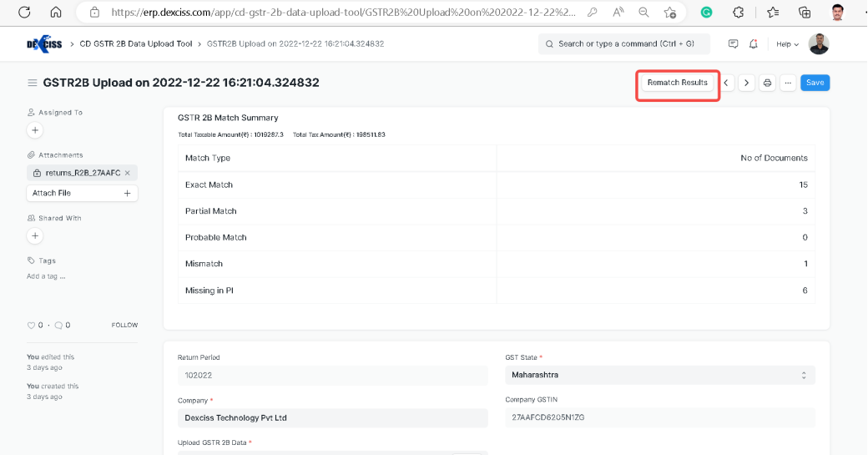Click the FOLLOW link
Screen dimensions: 868x455
(x=124, y=325)
